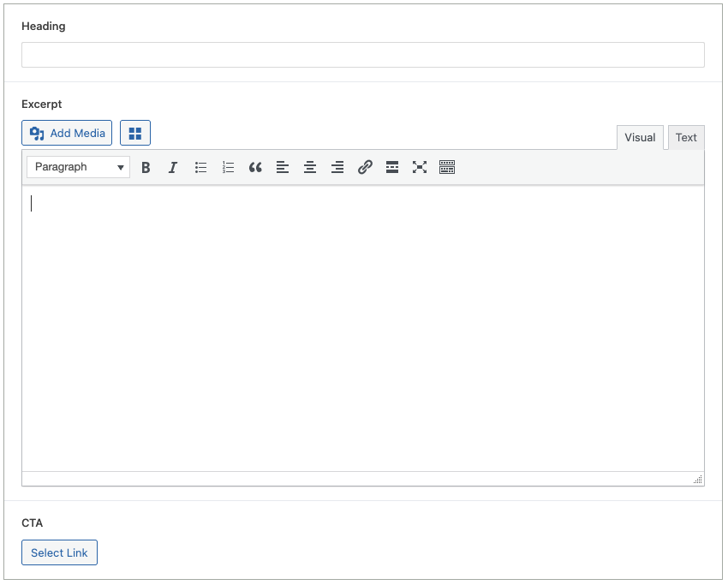728x585 pixels.
Task: Align text to the left
Action: pos(283,167)
